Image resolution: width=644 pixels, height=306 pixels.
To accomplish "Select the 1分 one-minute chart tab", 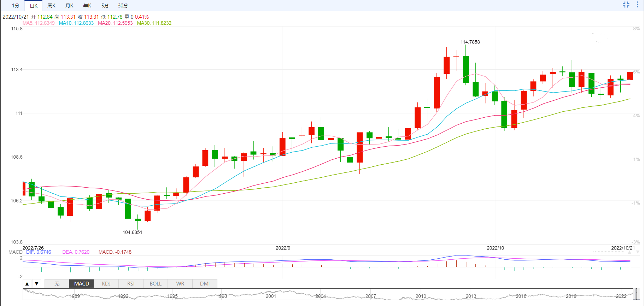I will 16,6.
